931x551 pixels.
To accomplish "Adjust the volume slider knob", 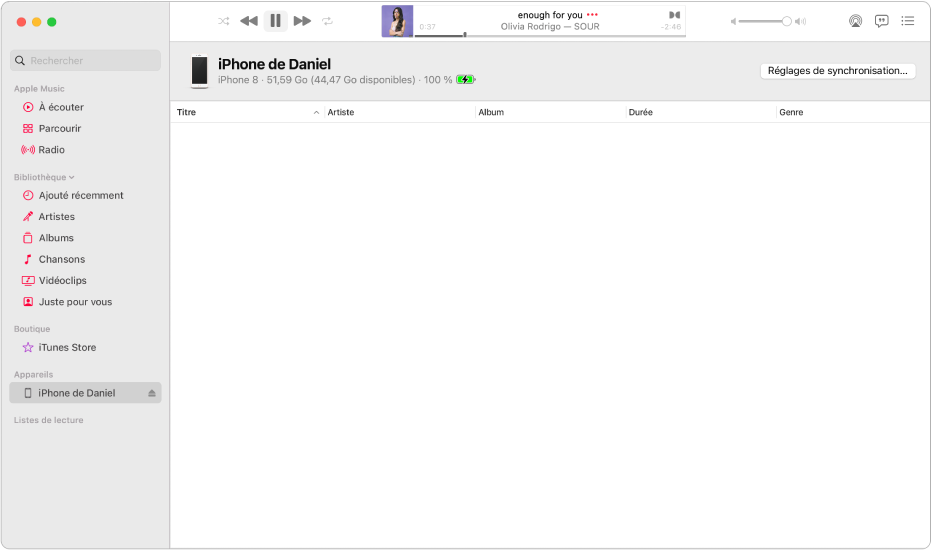I will click(786, 21).
